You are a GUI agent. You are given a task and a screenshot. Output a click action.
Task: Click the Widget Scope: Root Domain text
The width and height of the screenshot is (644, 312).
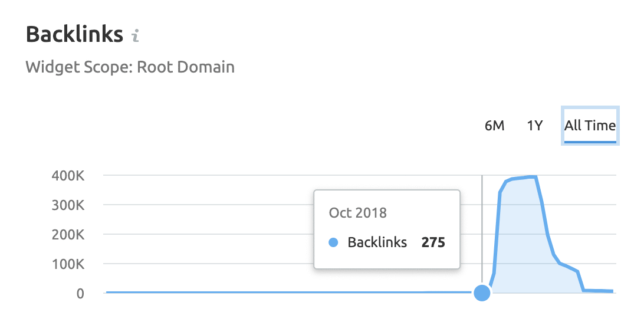click(130, 67)
